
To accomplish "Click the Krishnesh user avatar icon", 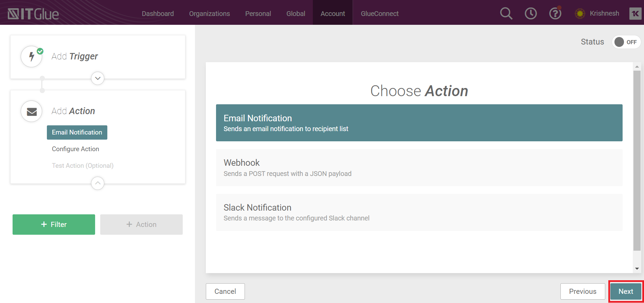I will [x=580, y=14].
